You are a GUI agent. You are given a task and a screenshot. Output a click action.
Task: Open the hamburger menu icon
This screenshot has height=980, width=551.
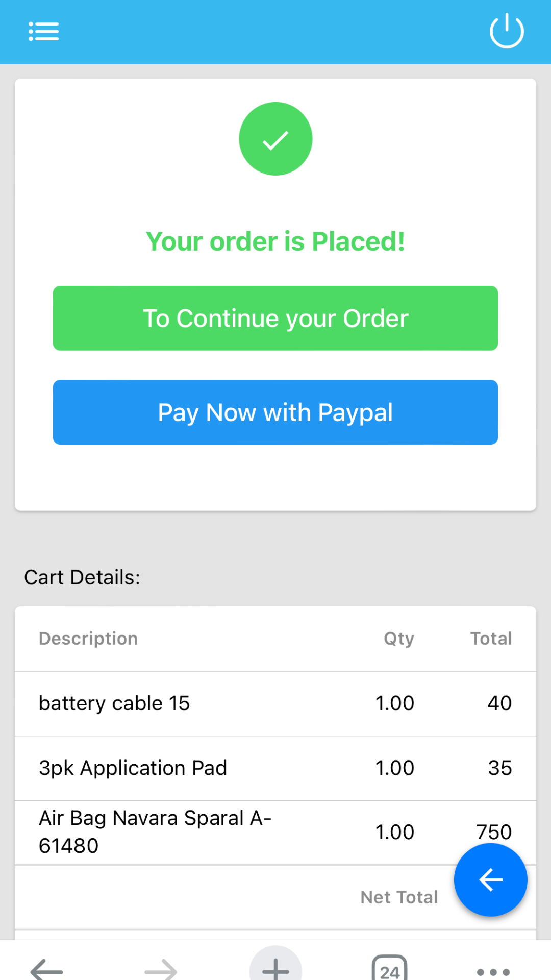coord(44,32)
